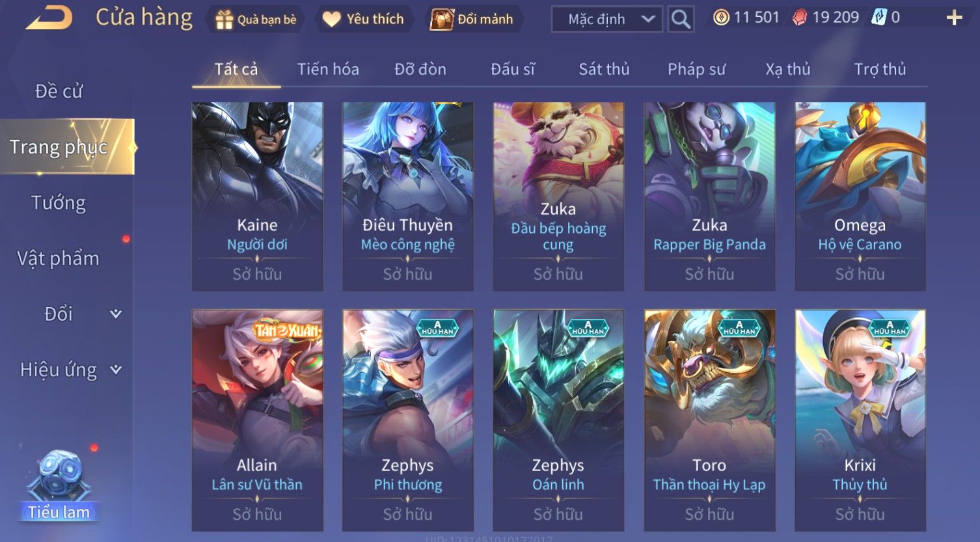
Task: Open Kaine Người dơi skin card
Action: (x=258, y=196)
